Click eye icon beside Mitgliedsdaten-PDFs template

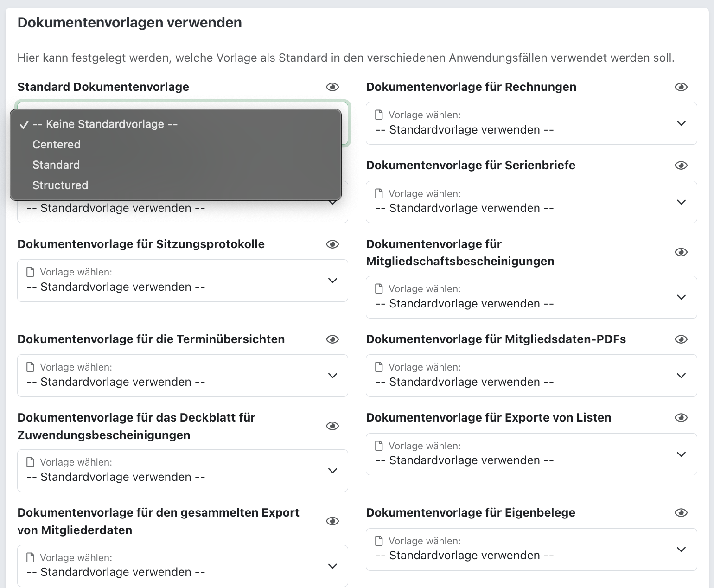(681, 339)
